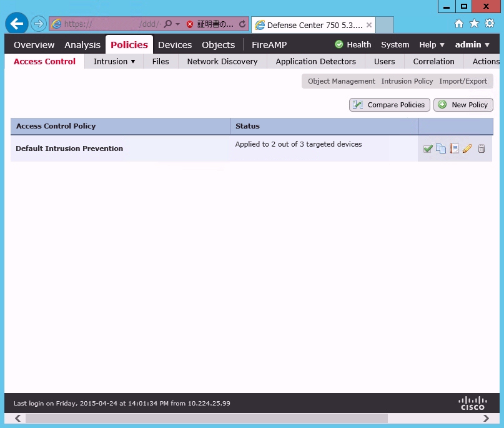Viewport: 504px width, 428px height.
Task: Create a New Policy
Action: click(x=463, y=105)
